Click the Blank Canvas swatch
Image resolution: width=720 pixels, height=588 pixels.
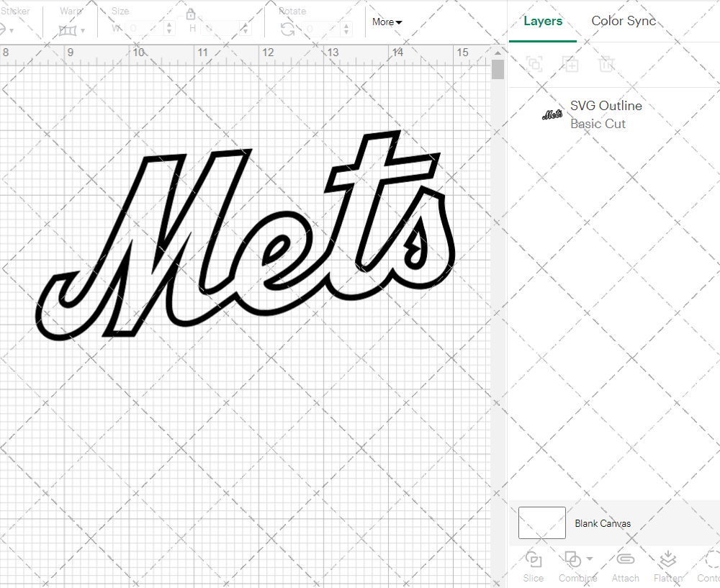[542, 523]
